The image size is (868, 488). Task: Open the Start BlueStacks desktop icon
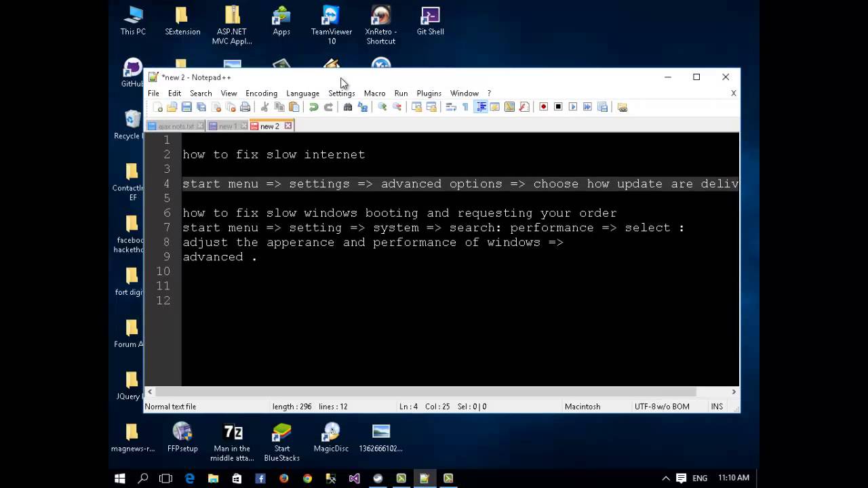[x=281, y=442]
